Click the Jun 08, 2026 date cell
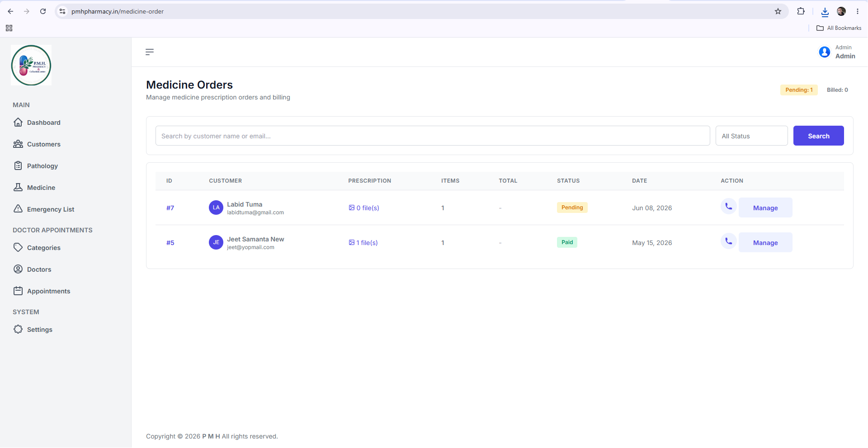This screenshot has height=448, width=868. coord(652,208)
